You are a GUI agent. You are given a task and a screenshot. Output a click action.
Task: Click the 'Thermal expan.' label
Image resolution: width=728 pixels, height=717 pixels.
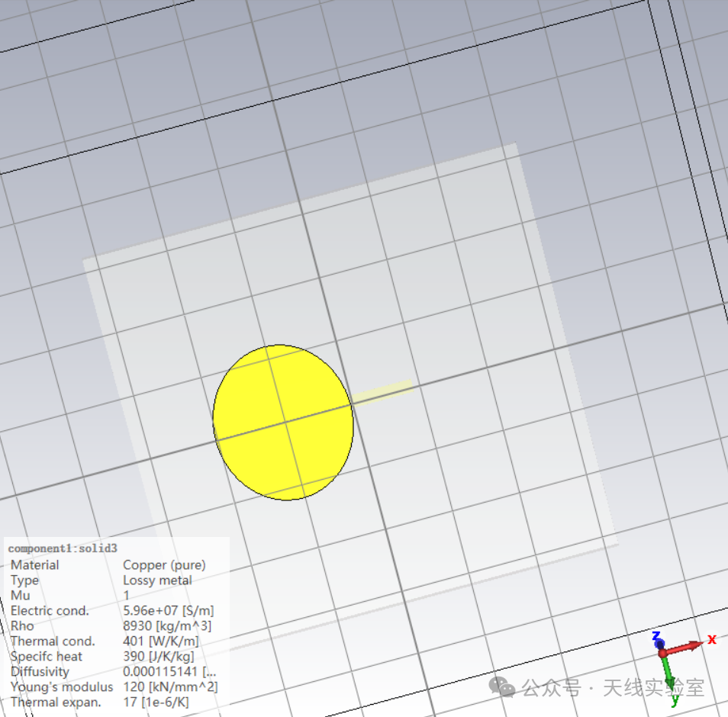pyautogui.click(x=56, y=703)
